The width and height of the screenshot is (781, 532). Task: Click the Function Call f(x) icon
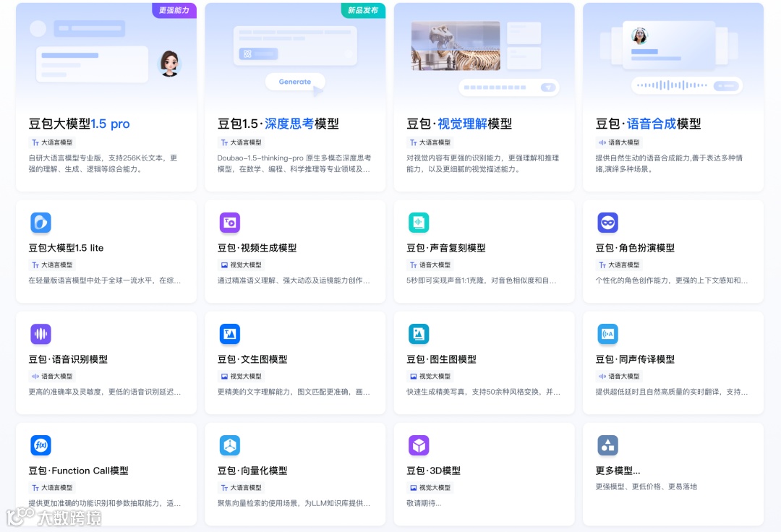coord(40,445)
